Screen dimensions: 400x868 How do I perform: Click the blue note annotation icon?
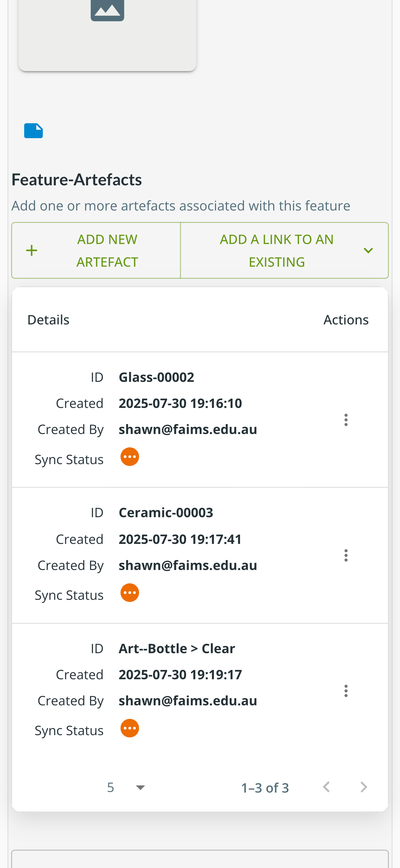click(x=33, y=131)
